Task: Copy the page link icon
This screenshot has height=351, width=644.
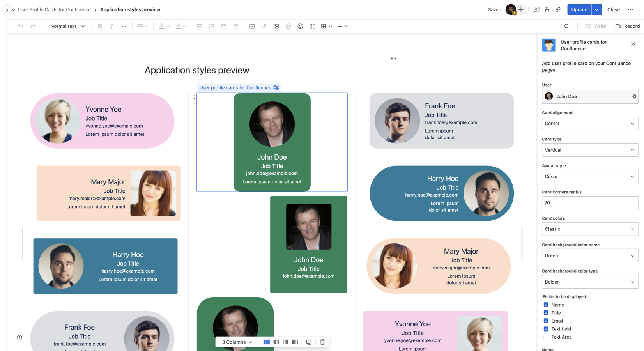Action: coord(558,9)
